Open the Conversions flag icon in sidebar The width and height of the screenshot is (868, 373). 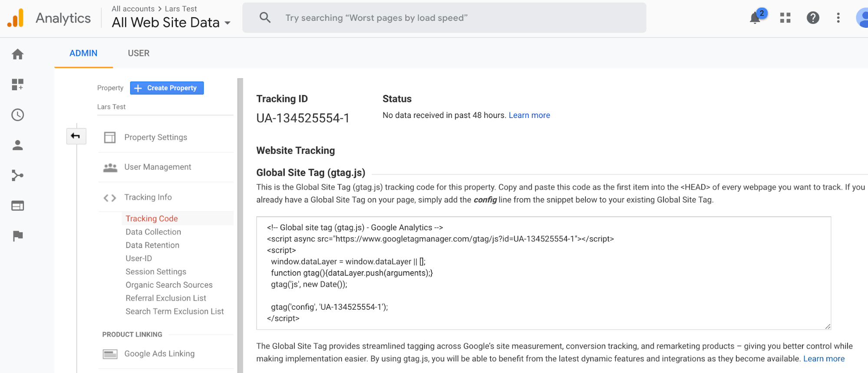[x=17, y=236]
